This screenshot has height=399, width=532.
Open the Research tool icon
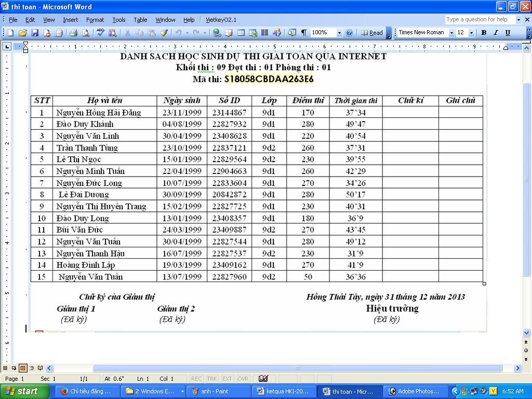pos(113,33)
